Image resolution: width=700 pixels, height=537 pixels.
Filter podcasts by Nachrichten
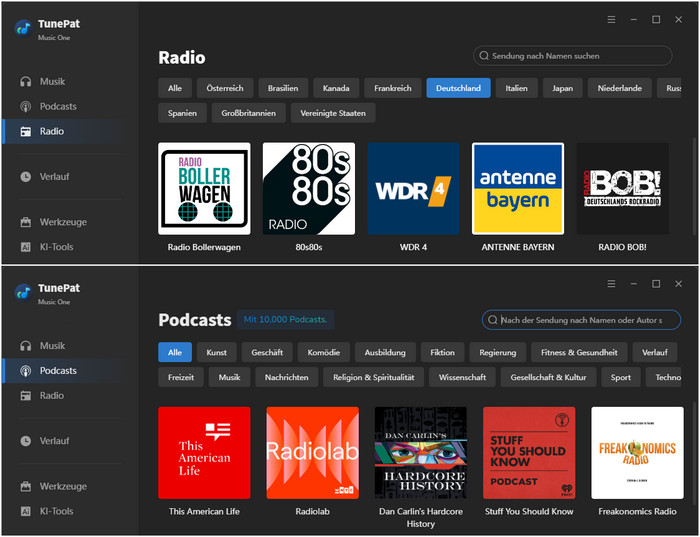tap(287, 377)
